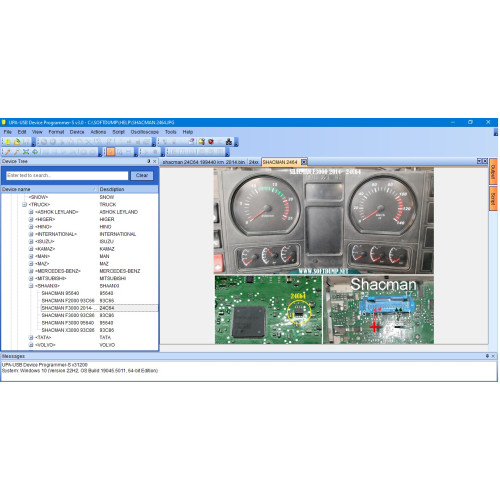Collapse the TRUCK tree node
This screenshot has height=500, width=500.
(24, 204)
